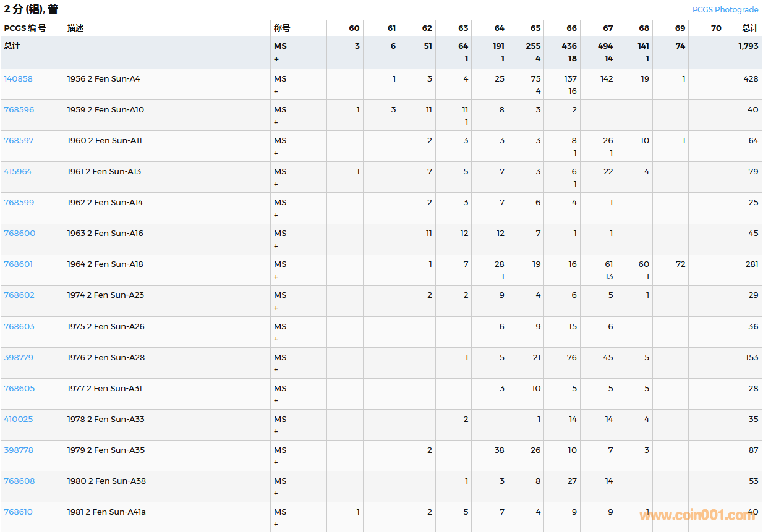Click the 768600 coin link

coord(20,233)
